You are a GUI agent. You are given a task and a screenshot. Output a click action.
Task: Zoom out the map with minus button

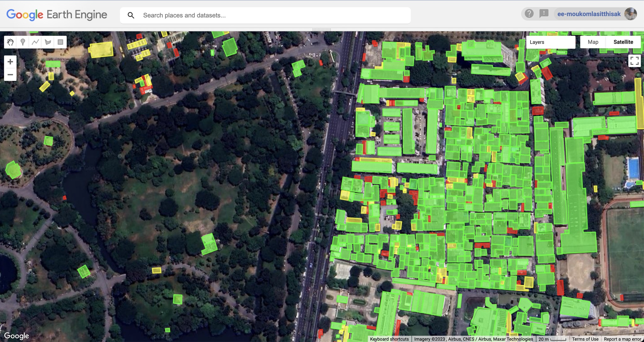[10, 75]
